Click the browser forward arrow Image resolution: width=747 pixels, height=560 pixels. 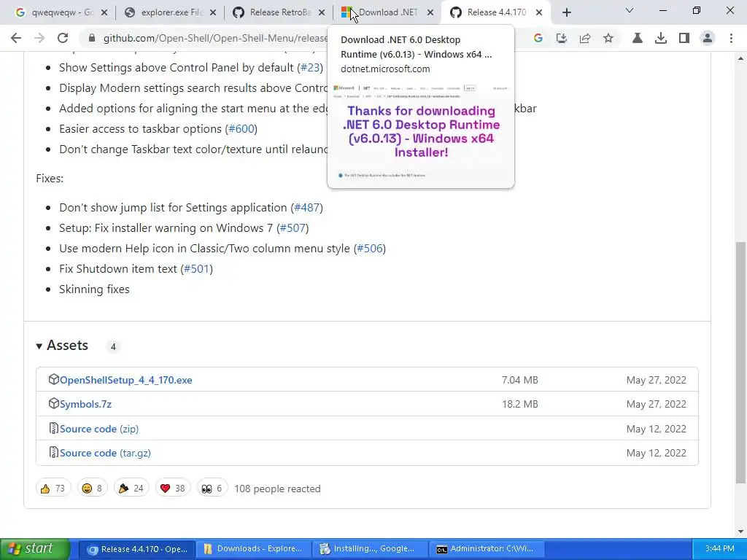coord(39,38)
